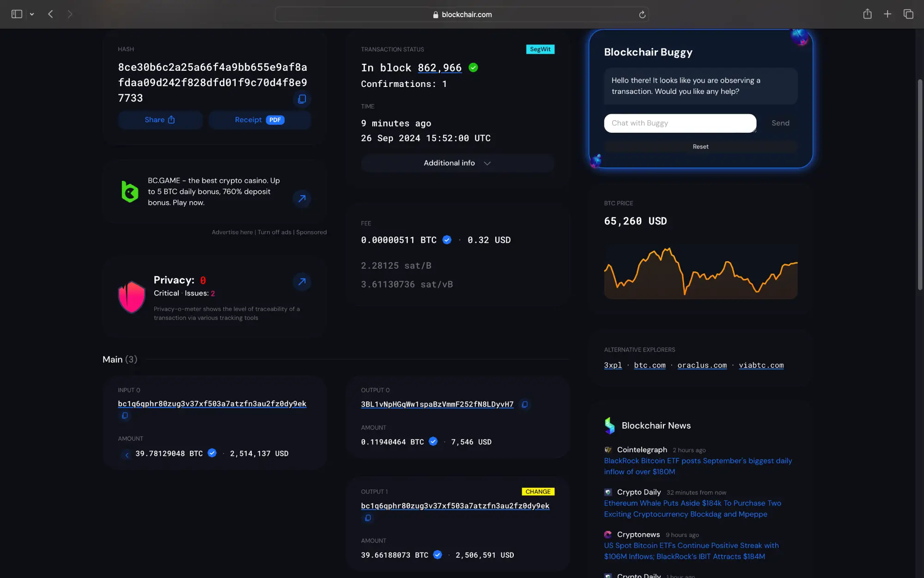This screenshot has width=924, height=578.
Task: Copy the output 1 change address
Action: tap(368, 517)
